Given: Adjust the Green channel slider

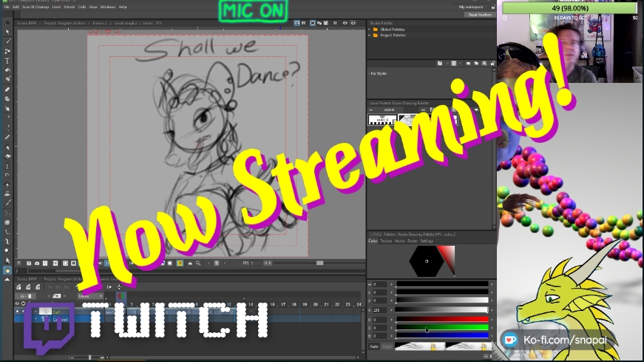Looking at the screenshot, I should (442, 328).
